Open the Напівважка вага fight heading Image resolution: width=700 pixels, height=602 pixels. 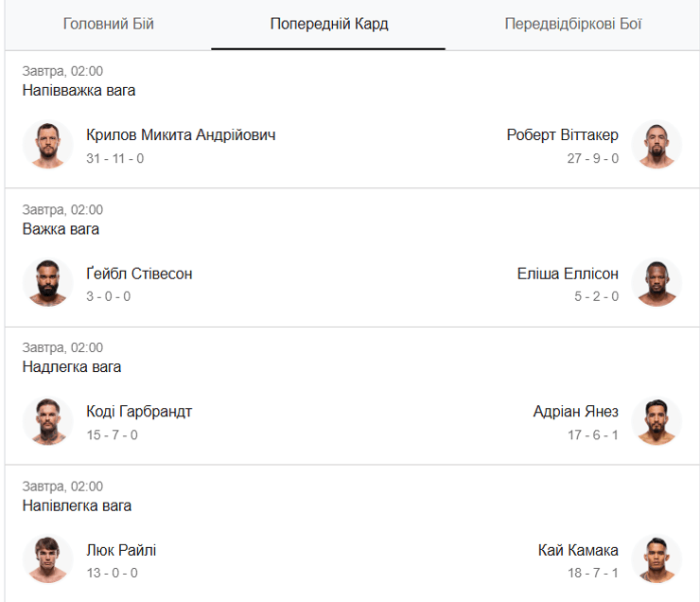coord(79,91)
